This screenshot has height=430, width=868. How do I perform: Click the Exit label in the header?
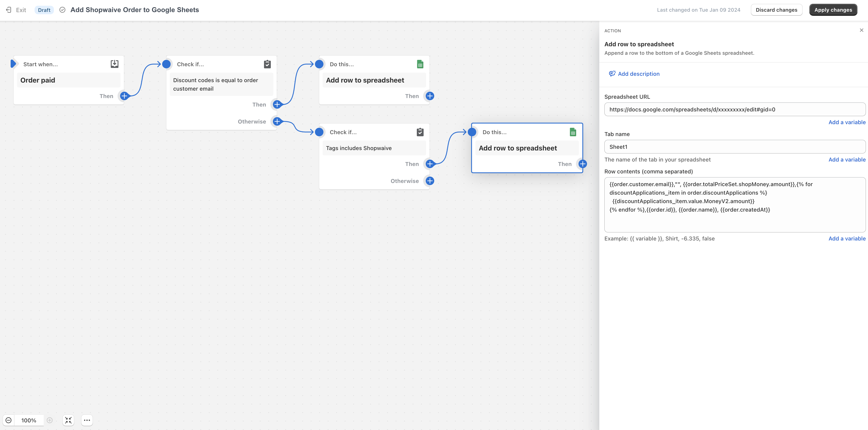[x=21, y=10]
